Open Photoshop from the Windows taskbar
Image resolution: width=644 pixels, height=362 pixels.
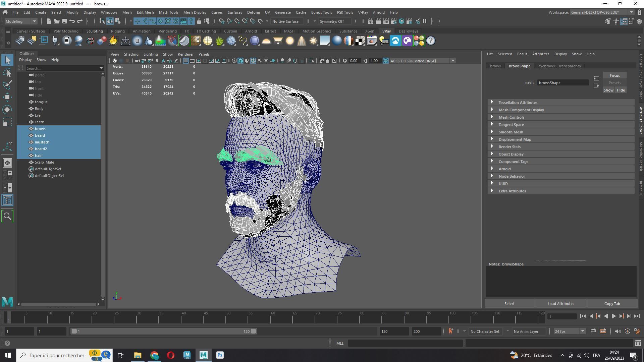coord(220,355)
